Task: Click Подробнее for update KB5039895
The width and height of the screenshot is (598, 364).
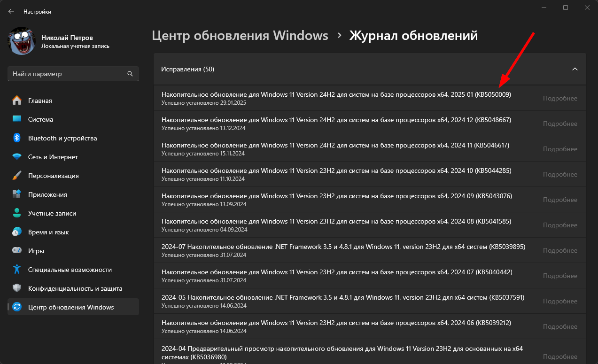Action: [x=560, y=250]
